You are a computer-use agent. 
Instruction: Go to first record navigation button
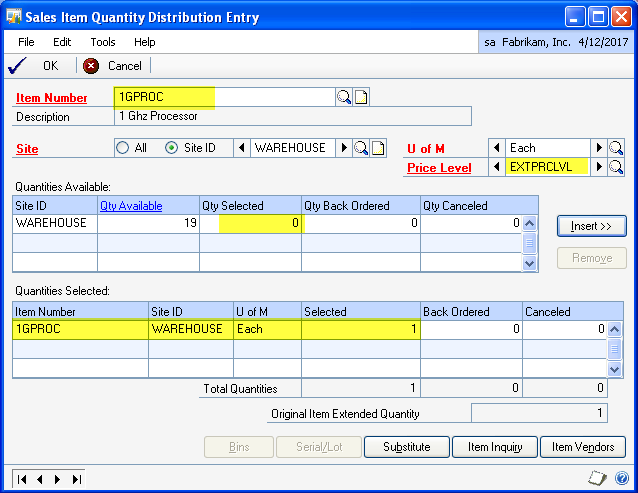pos(22,480)
